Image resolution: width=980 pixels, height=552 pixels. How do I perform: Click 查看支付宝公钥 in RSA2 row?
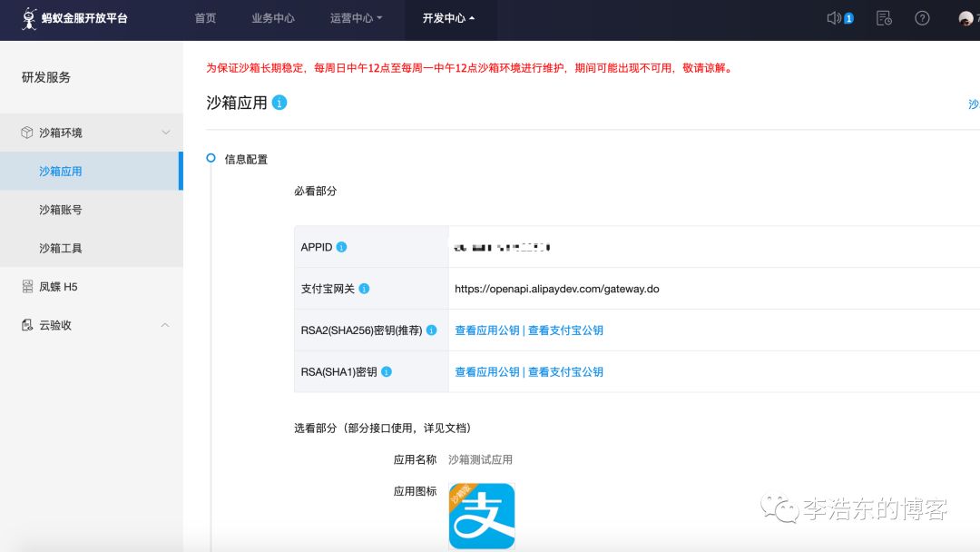tap(565, 330)
